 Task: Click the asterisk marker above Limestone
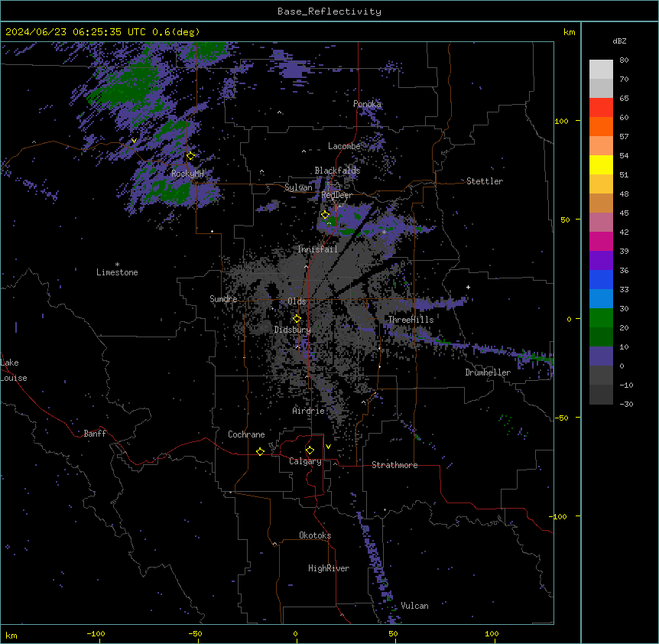click(117, 265)
